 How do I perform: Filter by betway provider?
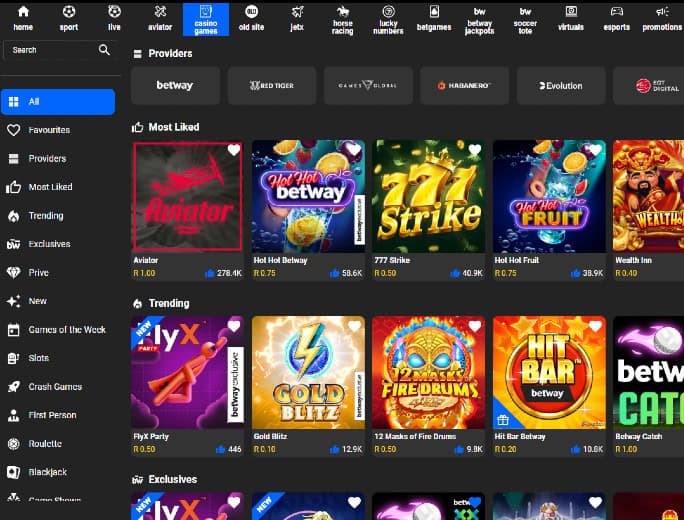coord(175,86)
